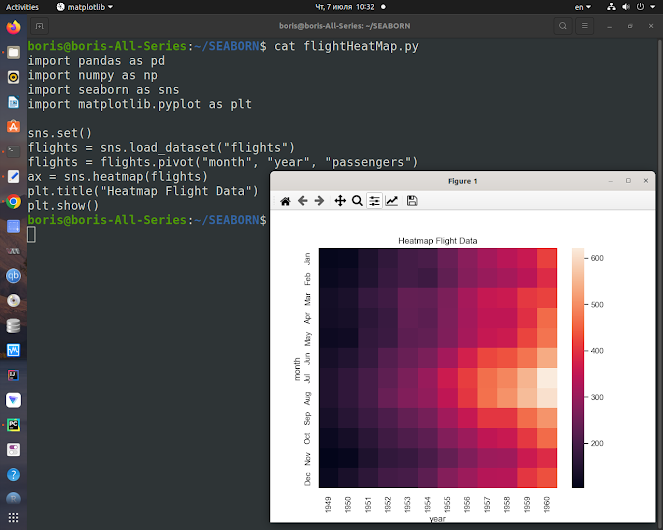This screenshot has height=530, width=663.
Task: Open the network status icon in top bar
Action: [x=611, y=7]
